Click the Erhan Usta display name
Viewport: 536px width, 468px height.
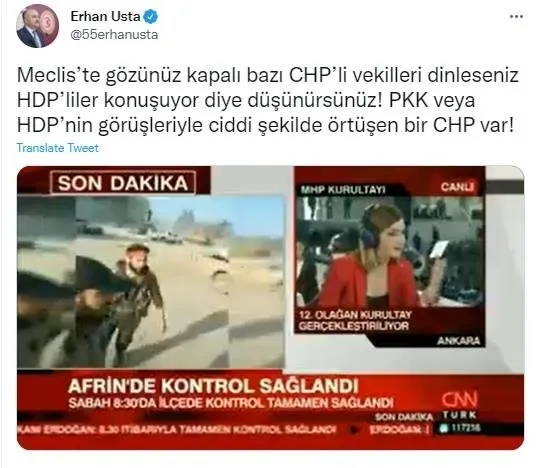[105, 16]
